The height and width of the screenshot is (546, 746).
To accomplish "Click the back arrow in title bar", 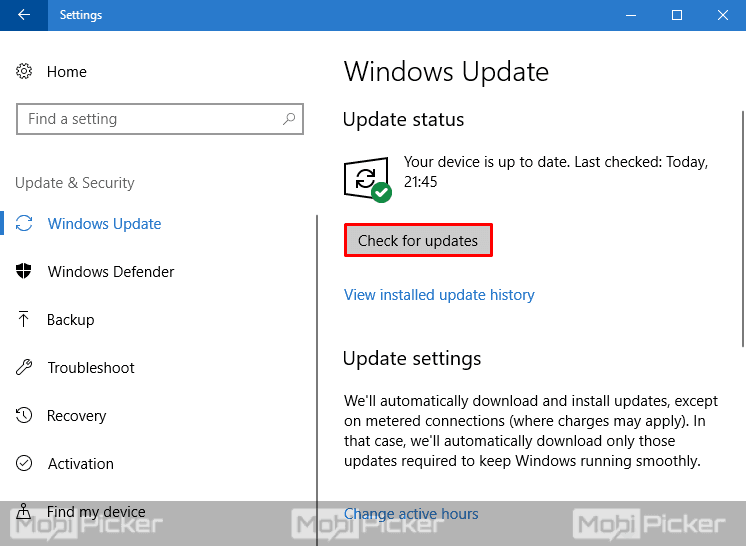I will [24, 15].
